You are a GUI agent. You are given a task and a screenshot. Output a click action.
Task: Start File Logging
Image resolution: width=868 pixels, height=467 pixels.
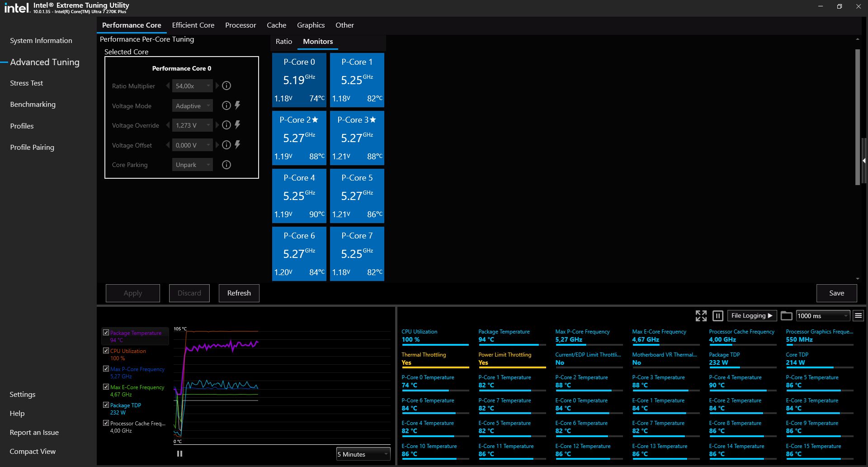[751, 316]
